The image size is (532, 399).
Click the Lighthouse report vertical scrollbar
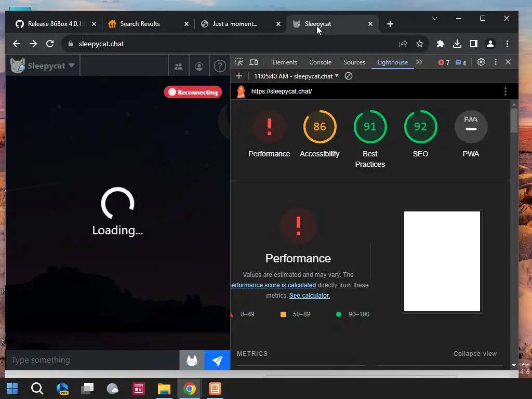tap(514, 121)
